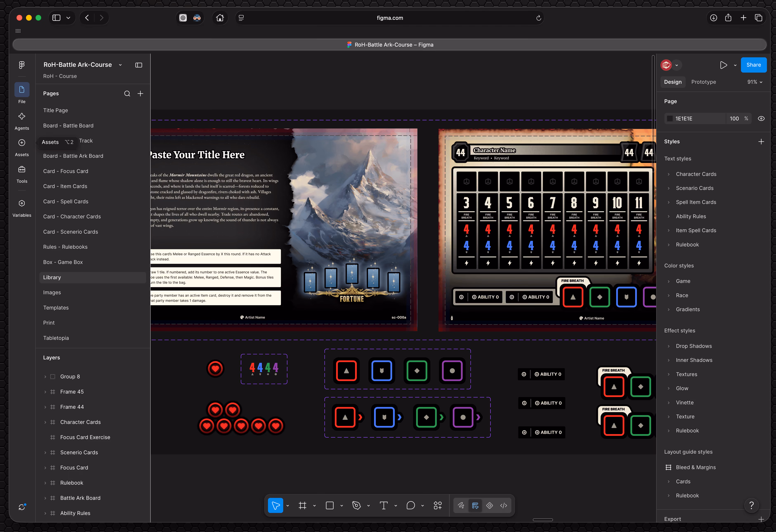Click the canvas horizontal scrollbar
This screenshot has width=776, height=532.
point(542,520)
